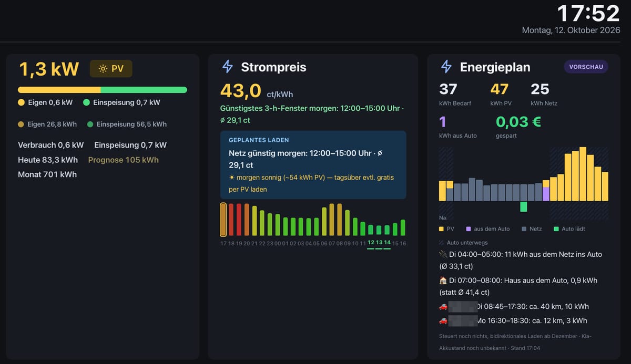This screenshot has height=364, width=631.
Task: Click the 'Strompreis' card title
Action: [273, 67]
